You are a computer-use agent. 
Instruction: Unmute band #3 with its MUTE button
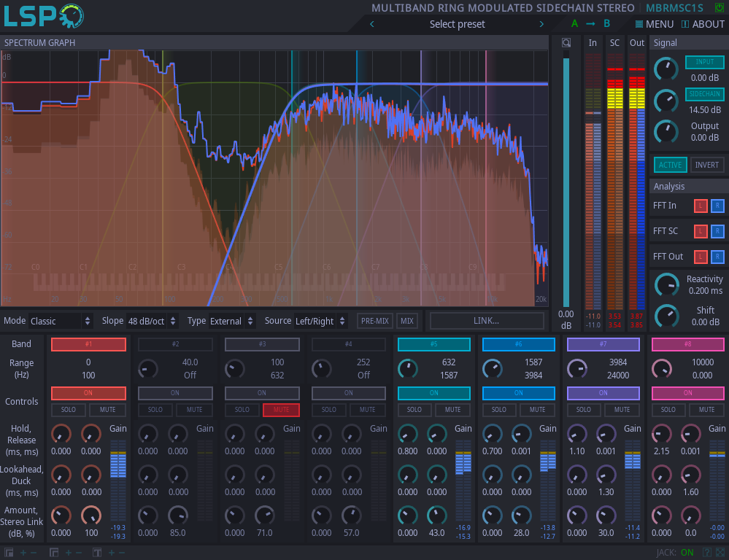coord(281,410)
